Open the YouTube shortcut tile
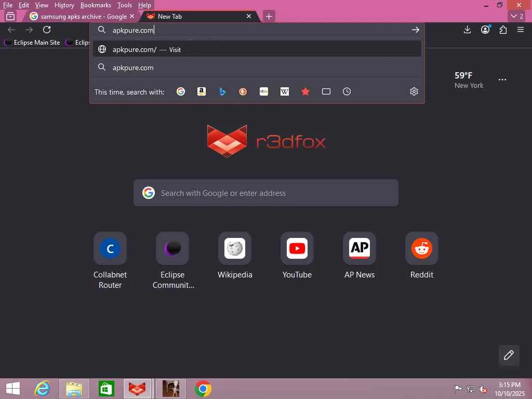This screenshot has width=532, height=399. 297,256
